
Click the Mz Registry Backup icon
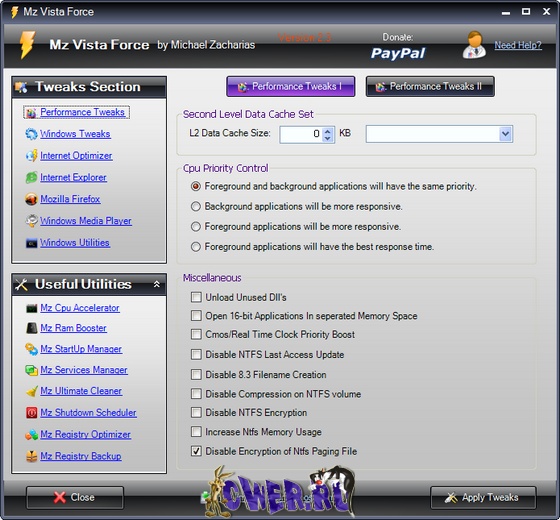coord(31,456)
